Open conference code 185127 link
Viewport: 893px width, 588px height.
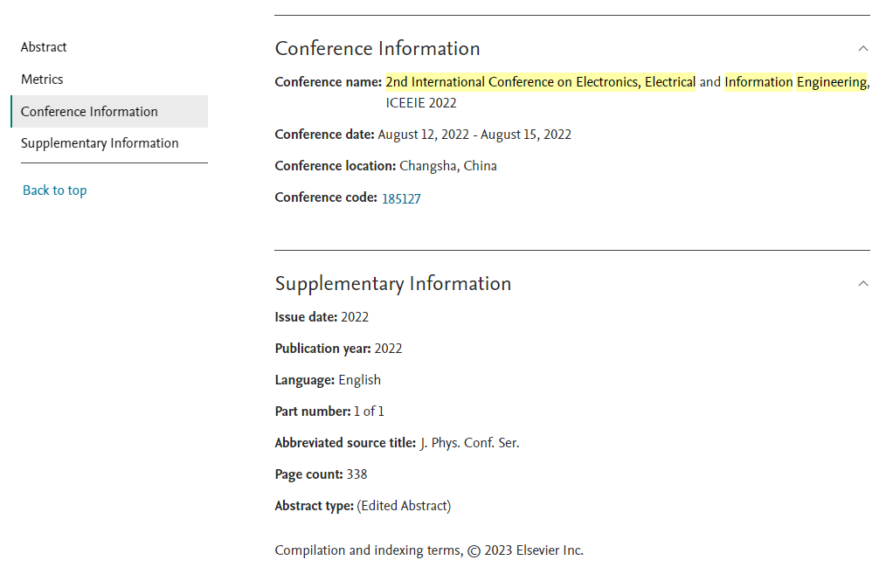pyautogui.click(x=401, y=198)
